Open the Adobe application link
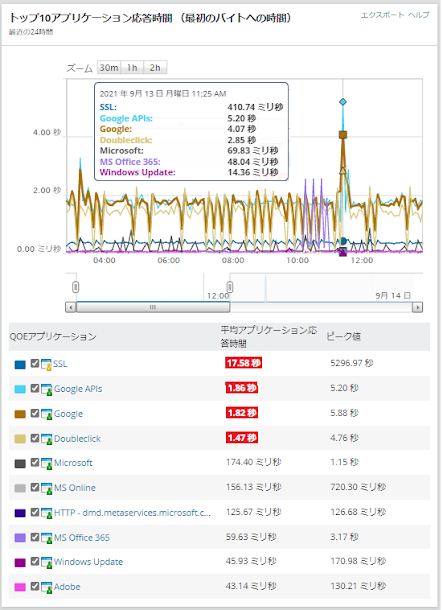The image size is (443, 610). [67, 587]
